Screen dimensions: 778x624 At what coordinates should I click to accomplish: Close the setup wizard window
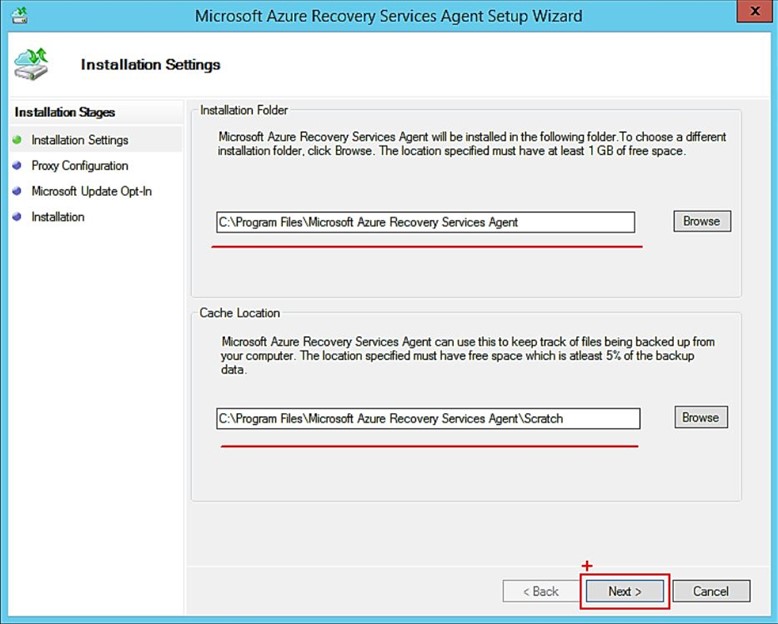click(755, 11)
